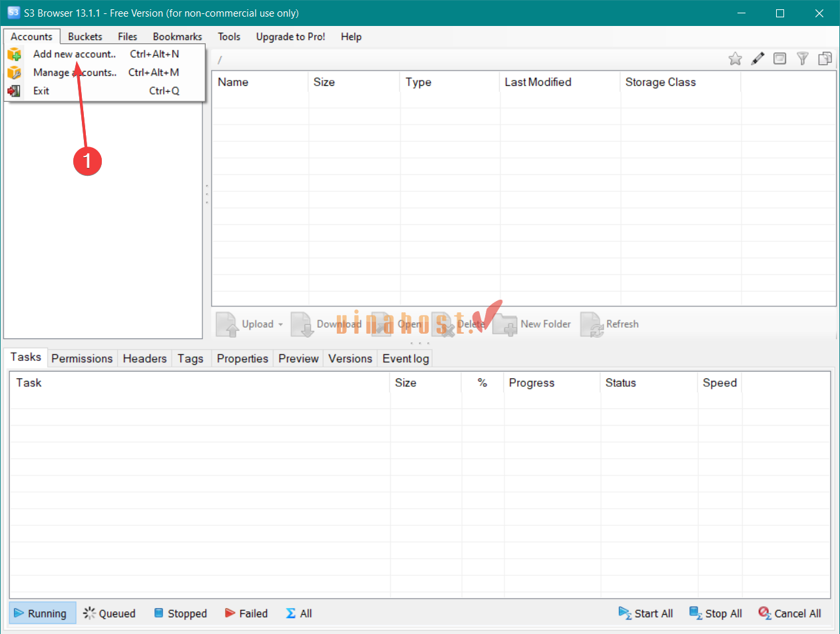Choose Manage accounts from the menu
This screenshot has width=840, height=634.
[75, 73]
